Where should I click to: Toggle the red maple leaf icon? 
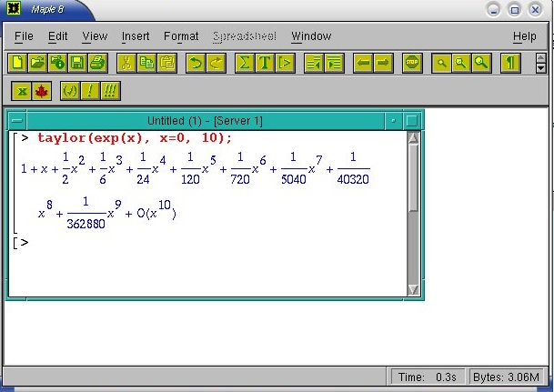click(x=41, y=91)
